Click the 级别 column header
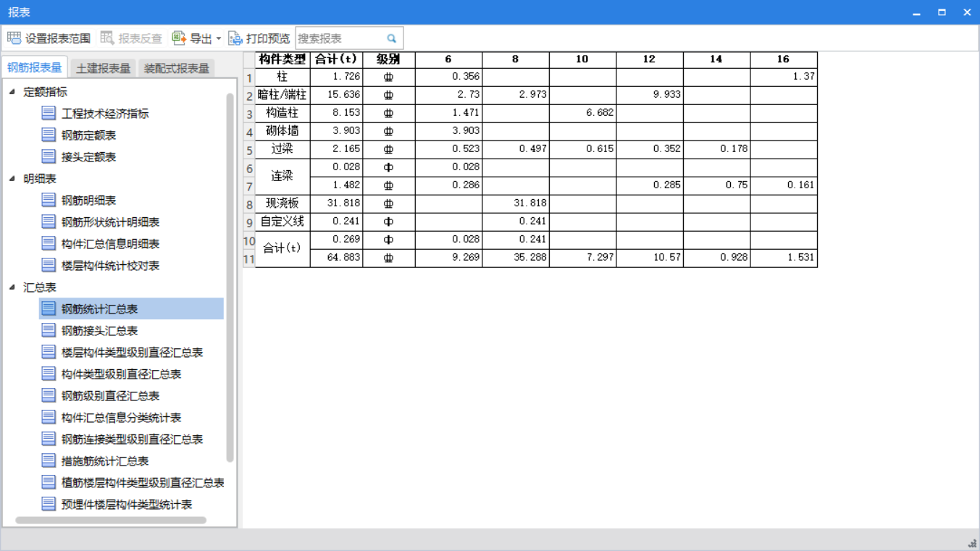The width and height of the screenshot is (980, 551). (x=389, y=59)
